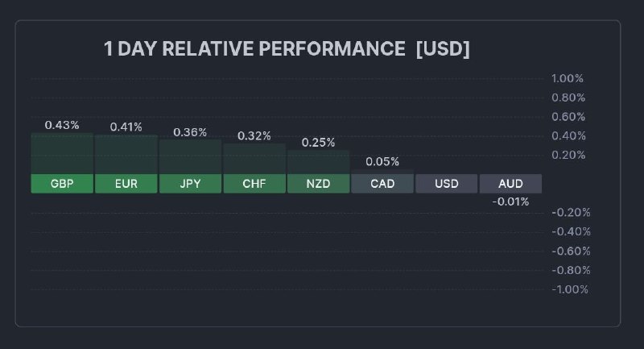Click the 0.36% value above JPY
The width and height of the screenshot is (644, 349).
[190, 132]
